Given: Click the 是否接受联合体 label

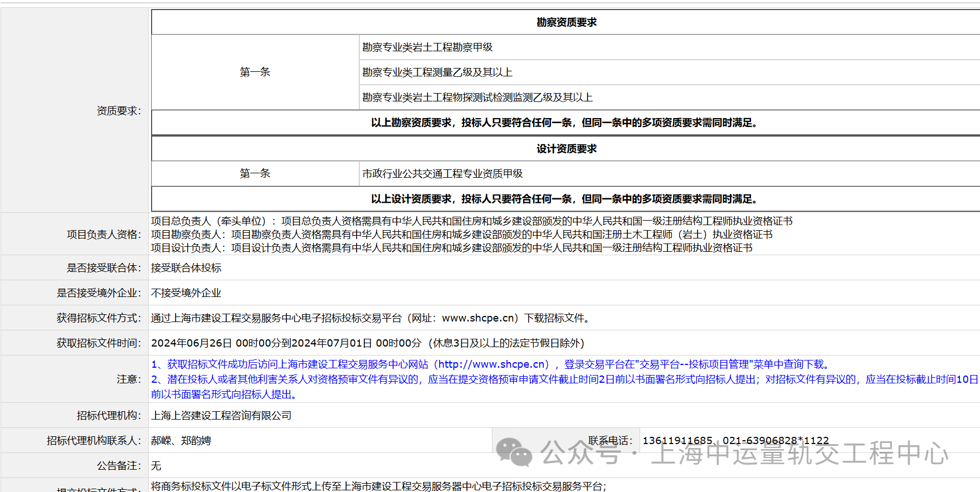Looking at the screenshot, I should pos(104,268).
